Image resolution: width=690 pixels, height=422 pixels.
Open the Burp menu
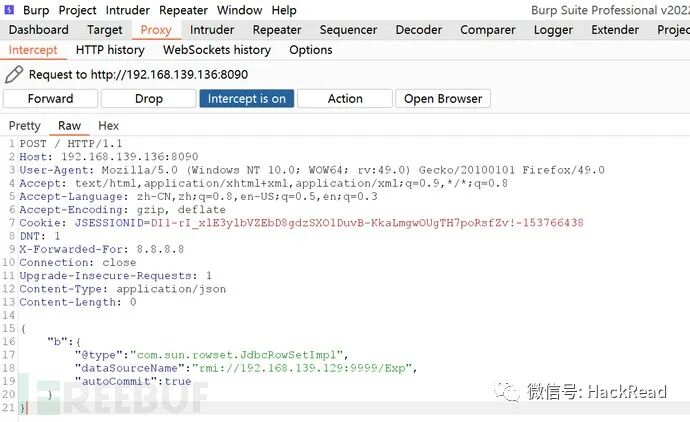point(36,10)
